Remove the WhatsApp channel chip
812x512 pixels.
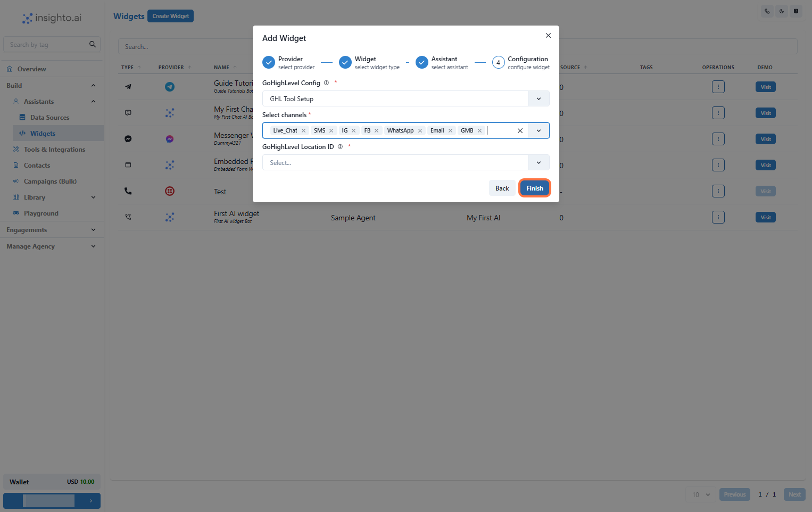[420, 130]
